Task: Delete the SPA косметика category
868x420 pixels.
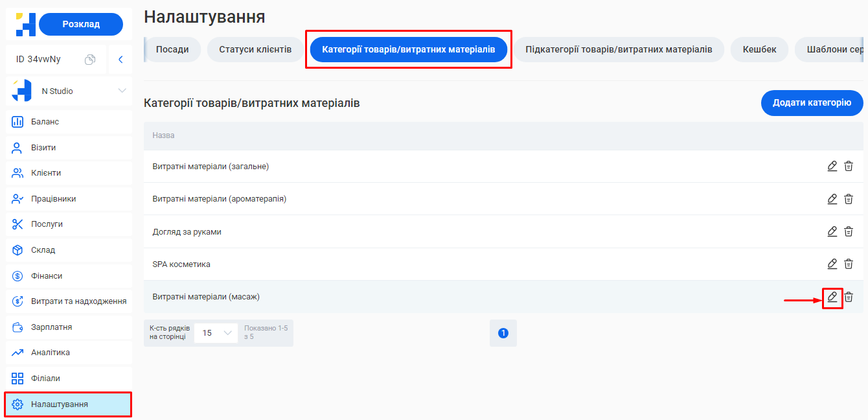Action: click(x=849, y=264)
